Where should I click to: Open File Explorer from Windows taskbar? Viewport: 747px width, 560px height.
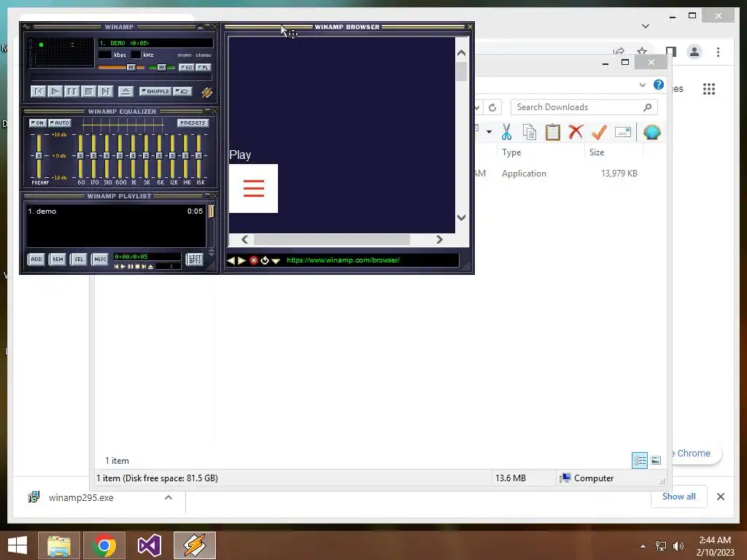(x=58, y=545)
